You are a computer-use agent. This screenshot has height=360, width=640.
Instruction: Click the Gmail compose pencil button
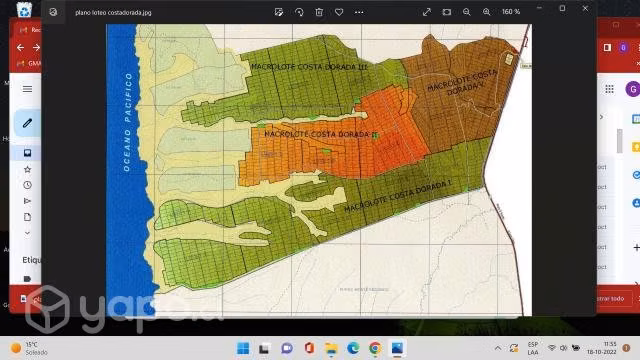27,123
